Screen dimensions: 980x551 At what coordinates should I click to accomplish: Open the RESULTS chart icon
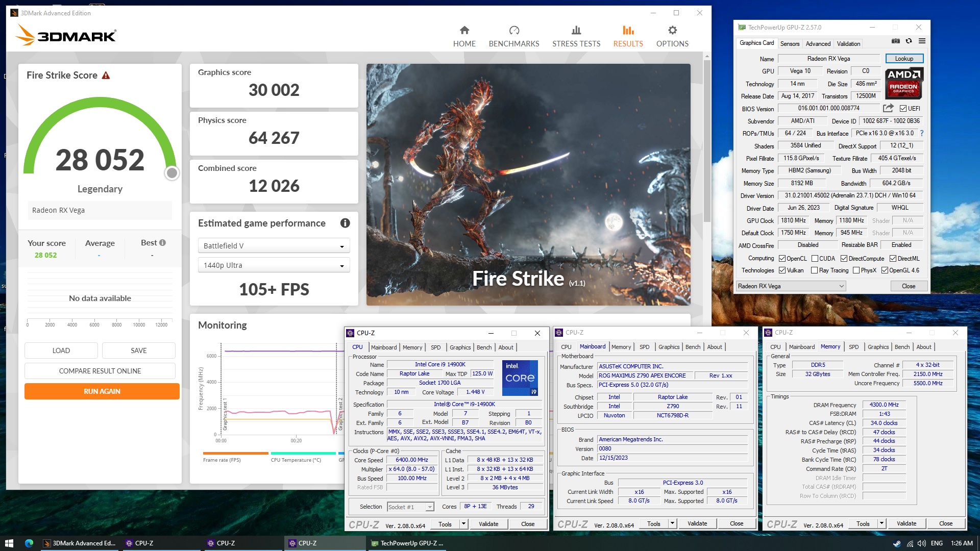click(628, 30)
